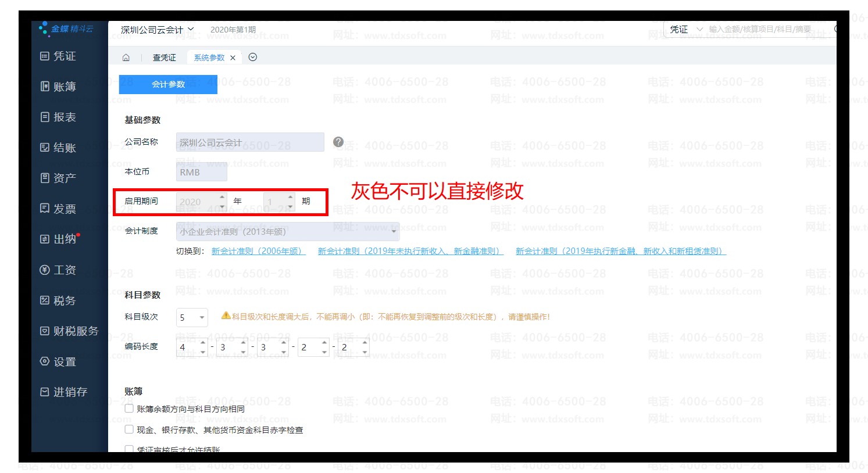
Task: Click the help question mark beside company name
Action: (x=338, y=142)
